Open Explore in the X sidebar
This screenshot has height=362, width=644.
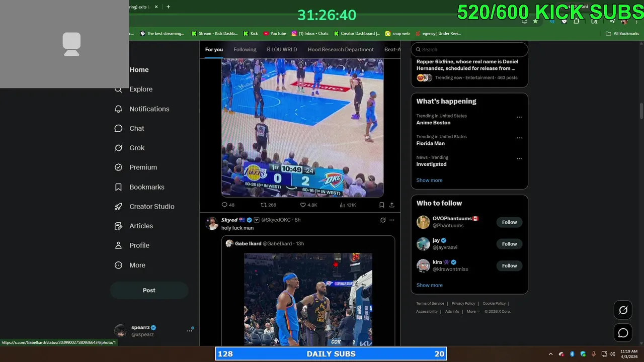point(134,89)
